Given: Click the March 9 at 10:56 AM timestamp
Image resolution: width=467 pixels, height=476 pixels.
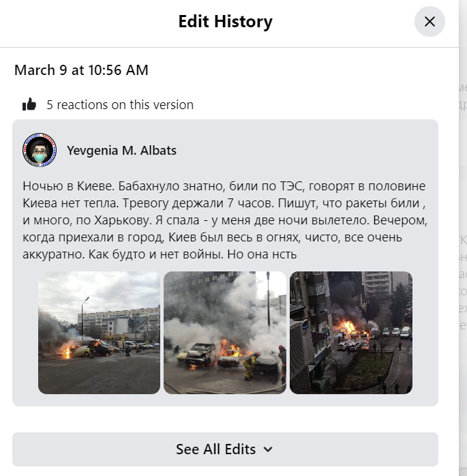Looking at the screenshot, I should 81,70.
